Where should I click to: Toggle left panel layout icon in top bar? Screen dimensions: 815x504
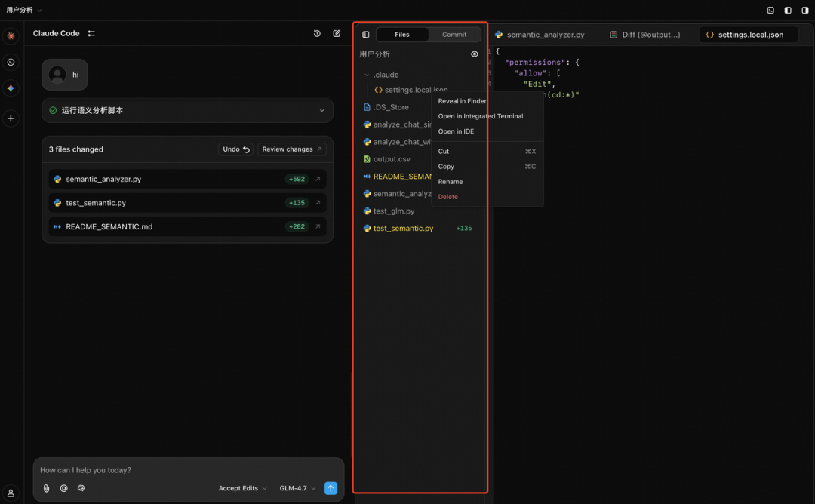788,11
